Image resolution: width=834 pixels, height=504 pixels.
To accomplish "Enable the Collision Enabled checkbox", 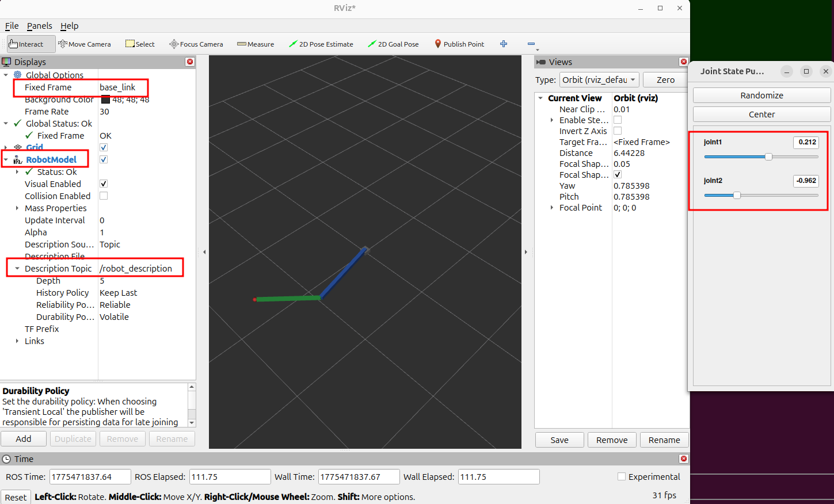I will (104, 196).
